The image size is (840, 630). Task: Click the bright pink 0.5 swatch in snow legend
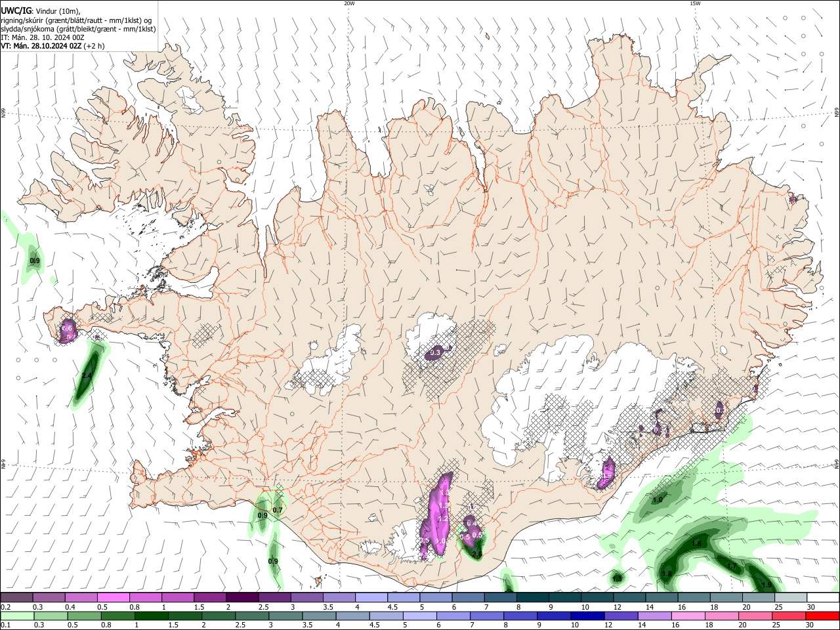(x=113, y=597)
